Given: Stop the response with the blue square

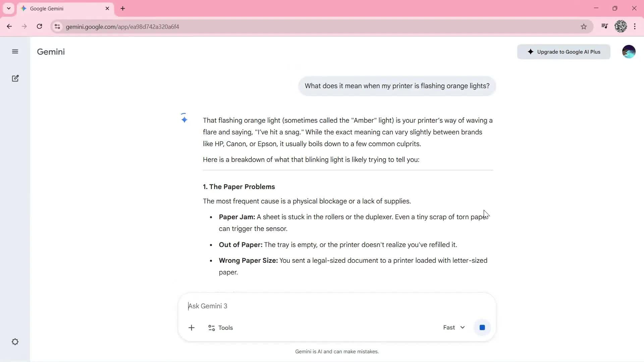Looking at the screenshot, I should tap(482, 327).
